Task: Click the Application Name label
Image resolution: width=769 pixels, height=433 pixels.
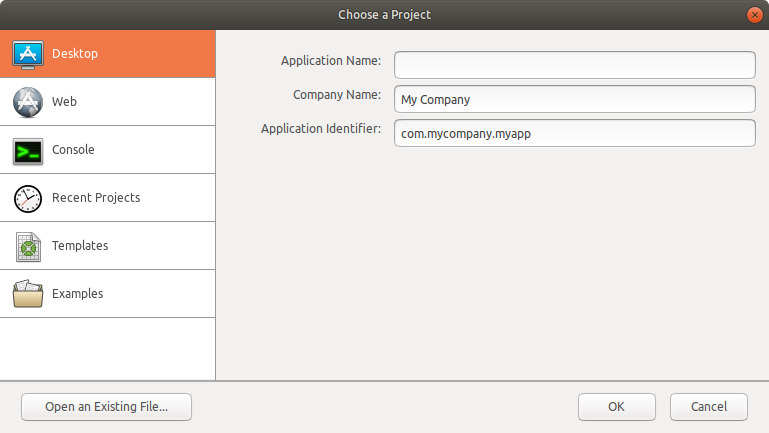Action: tap(331, 61)
